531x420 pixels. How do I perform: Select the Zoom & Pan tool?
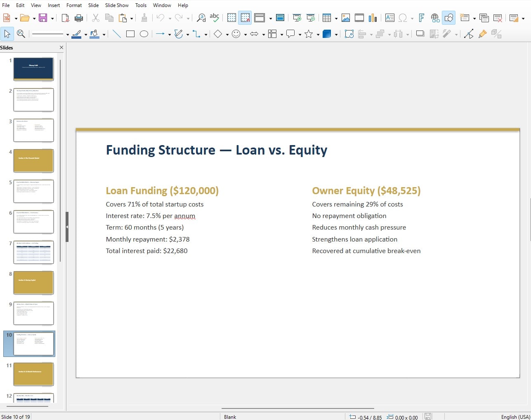(21, 34)
